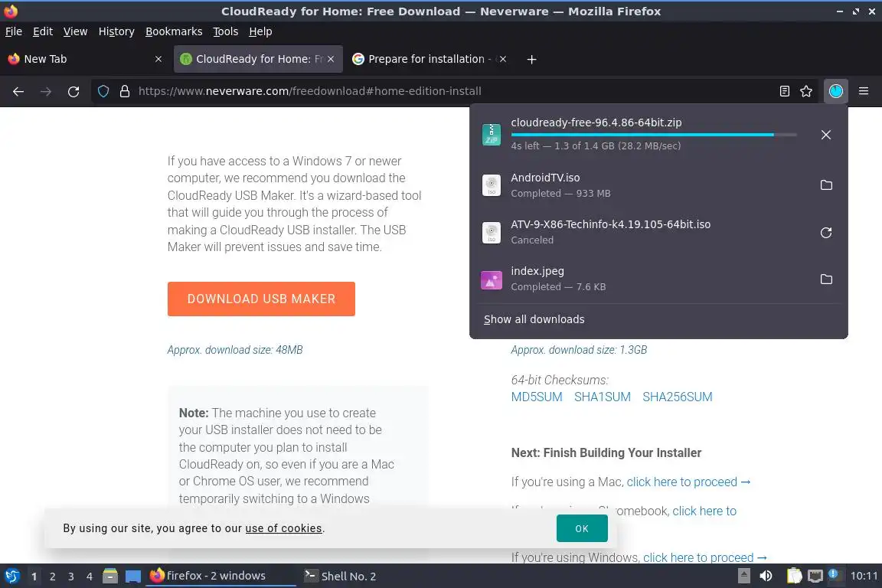882x588 pixels.
Task: Open the tracking protection shield icon
Action: tap(103, 91)
